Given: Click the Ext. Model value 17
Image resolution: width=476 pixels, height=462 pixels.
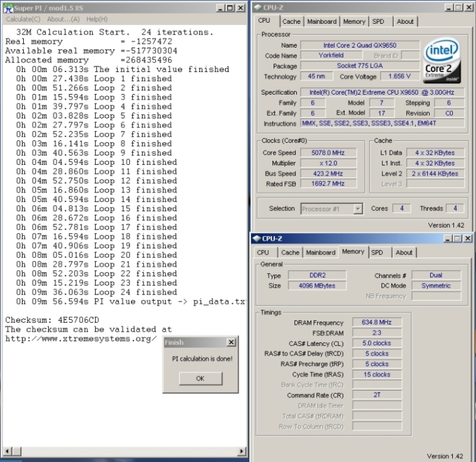Looking at the screenshot, I should point(381,113).
